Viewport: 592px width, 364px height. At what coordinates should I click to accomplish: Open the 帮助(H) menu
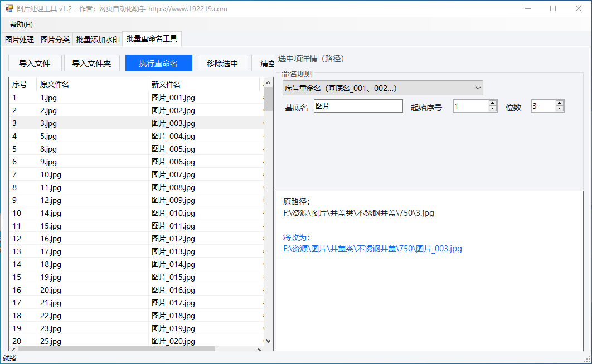coord(21,25)
